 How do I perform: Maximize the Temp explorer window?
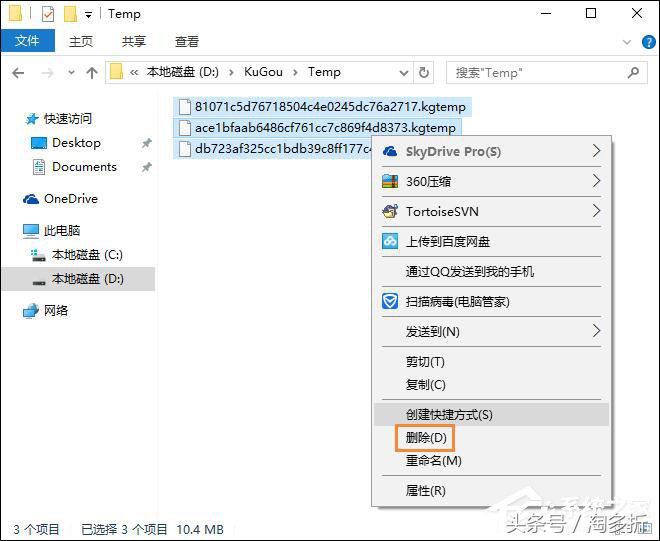pos(591,13)
